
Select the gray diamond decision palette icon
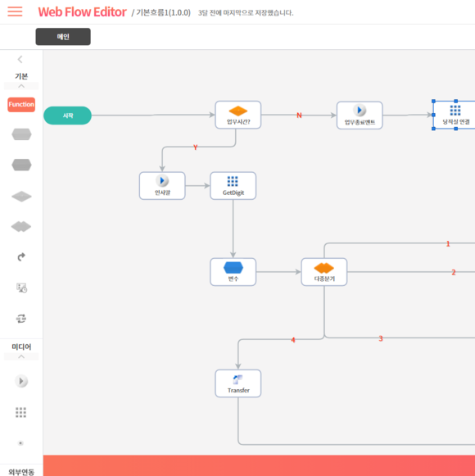click(21, 197)
